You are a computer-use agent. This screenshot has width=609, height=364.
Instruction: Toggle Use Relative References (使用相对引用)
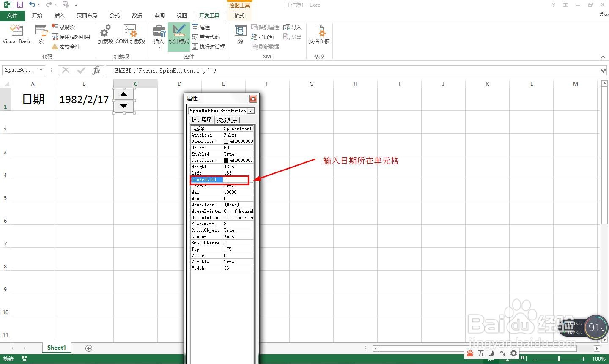coord(71,37)
